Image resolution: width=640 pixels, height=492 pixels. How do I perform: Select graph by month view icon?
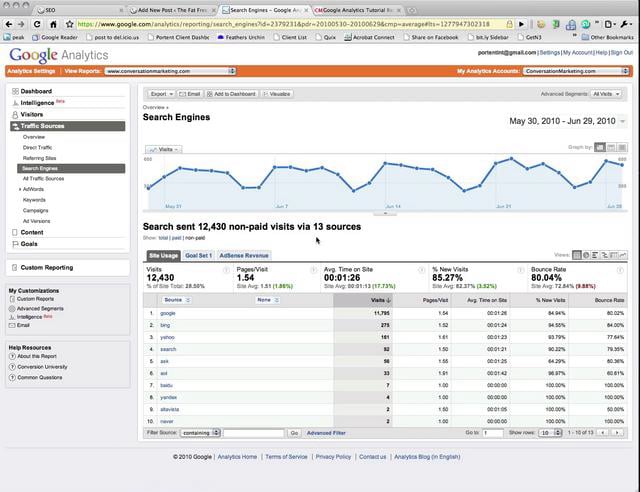(622, 147)
